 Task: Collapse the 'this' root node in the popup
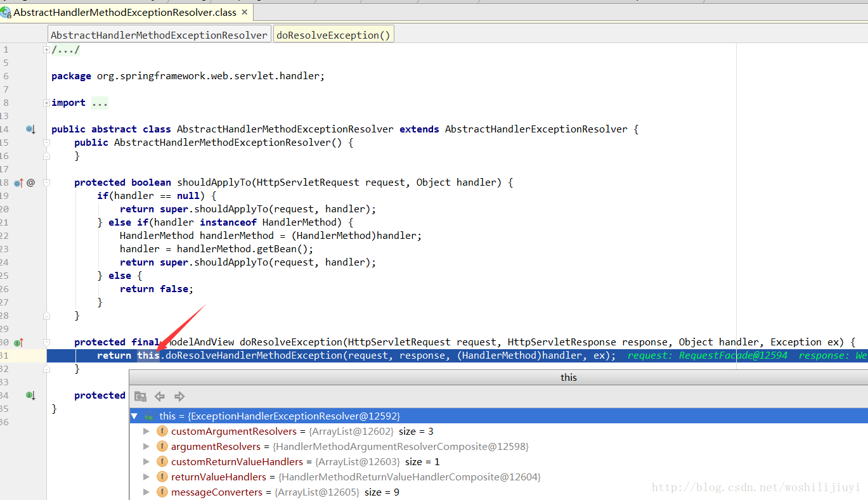click(x=134, y=416)
